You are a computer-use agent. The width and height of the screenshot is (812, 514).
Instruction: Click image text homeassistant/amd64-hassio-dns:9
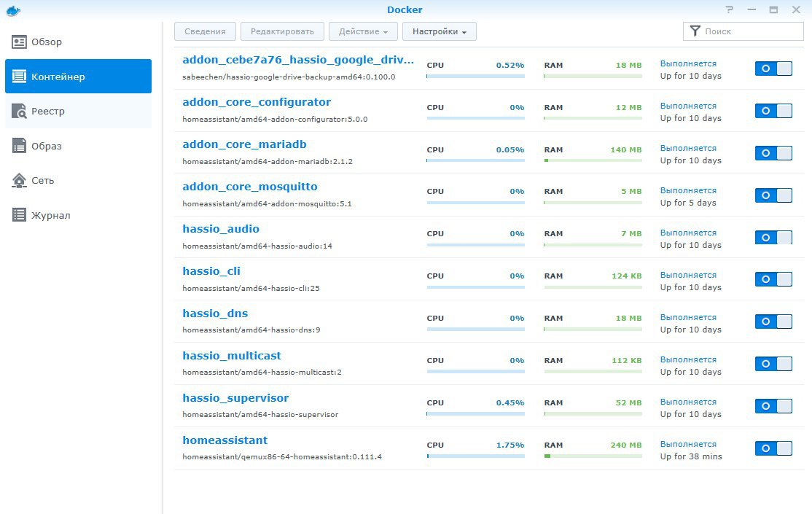click(251, 330)
